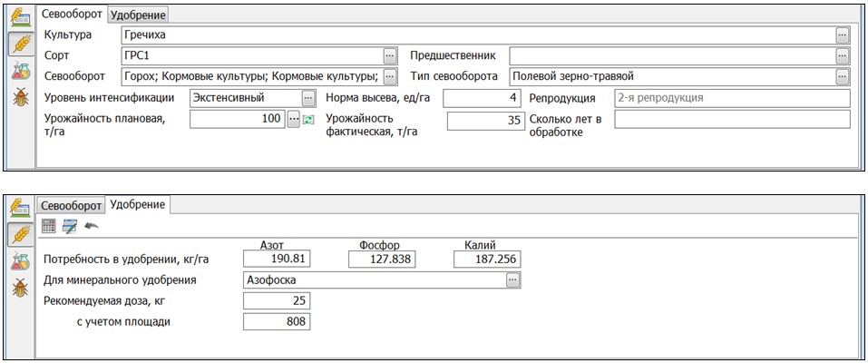Click the Норма высева input field
The width and height of the screenshot is (868, 363).
(482, 98)
